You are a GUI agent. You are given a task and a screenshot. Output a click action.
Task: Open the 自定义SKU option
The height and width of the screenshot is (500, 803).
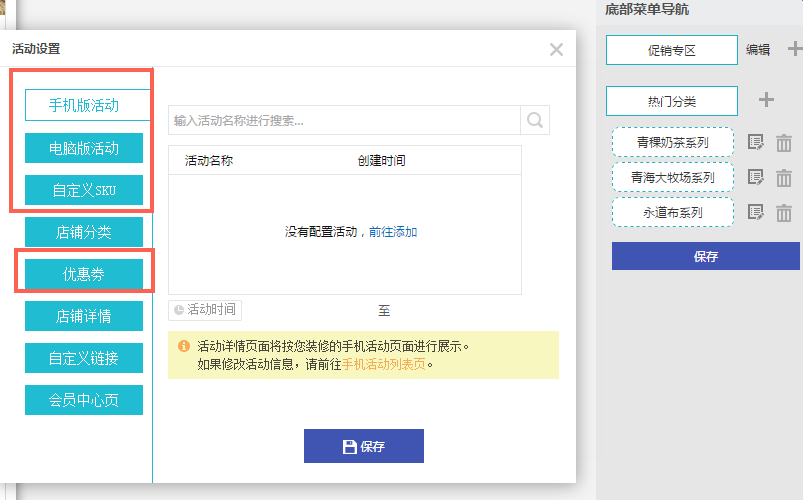point(84,190)
